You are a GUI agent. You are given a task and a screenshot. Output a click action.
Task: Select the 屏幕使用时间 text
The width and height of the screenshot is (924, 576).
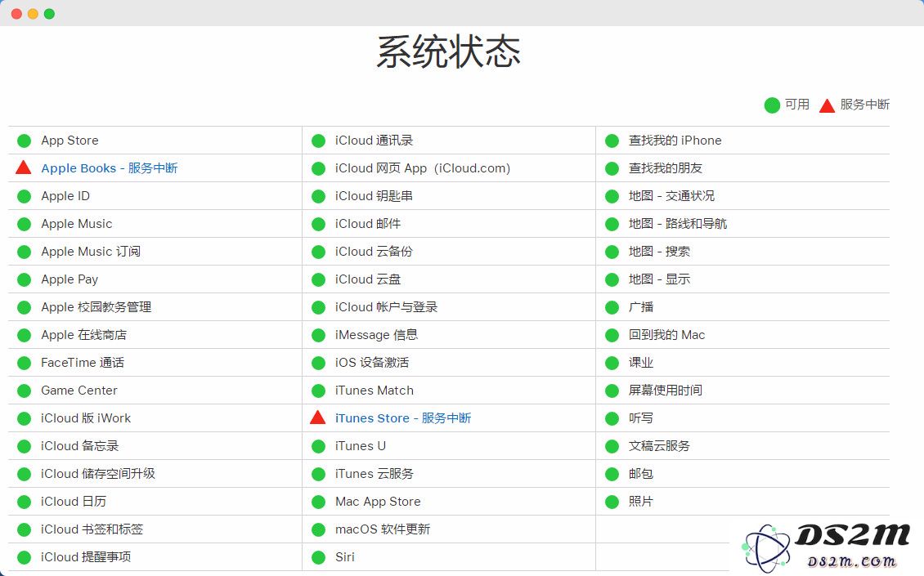666,390
